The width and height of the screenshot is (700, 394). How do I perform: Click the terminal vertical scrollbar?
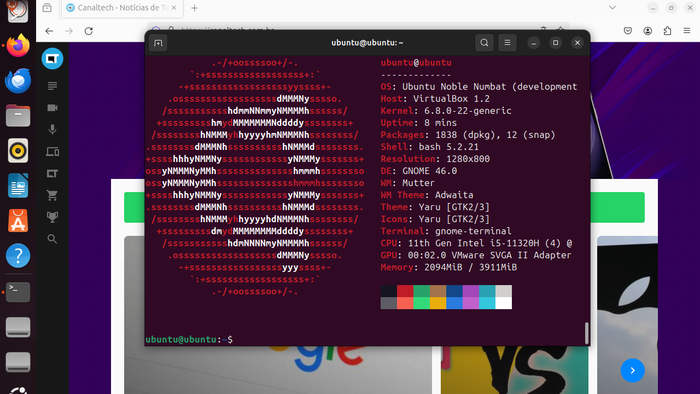tap(586, 333)
